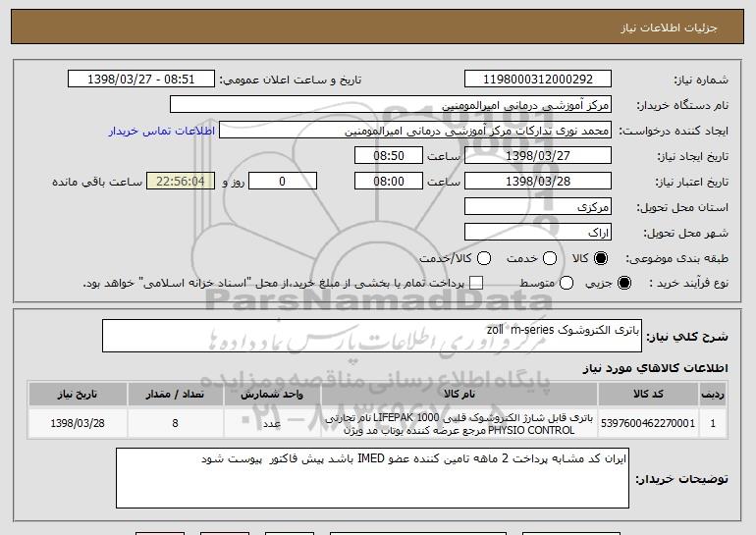The width and height of the screenshot is (756, 535).
Task: Click the شماره نیاز field 1198000312000292
Action: [x=538, y=80]
